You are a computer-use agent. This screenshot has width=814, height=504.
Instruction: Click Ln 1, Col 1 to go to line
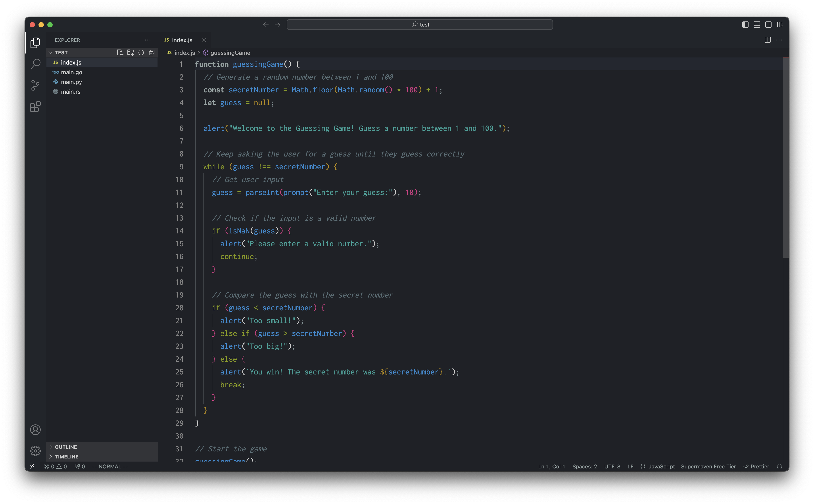coord(552,466)
